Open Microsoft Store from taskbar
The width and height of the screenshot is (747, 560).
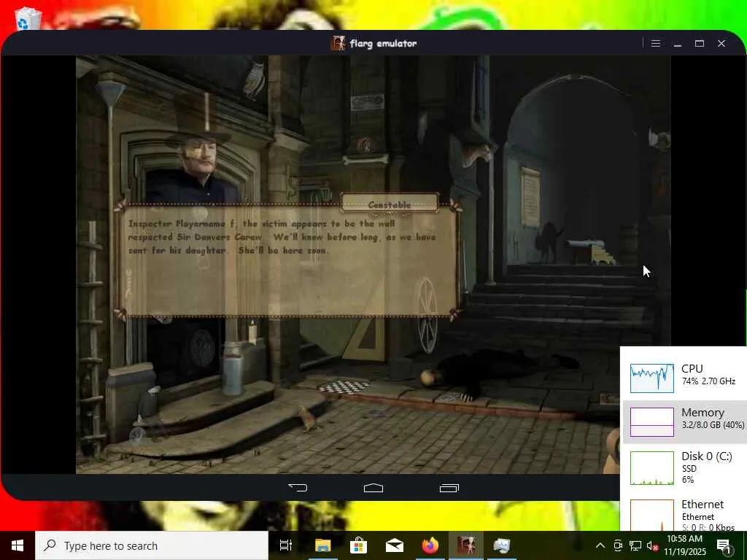[x=358, y=545]
